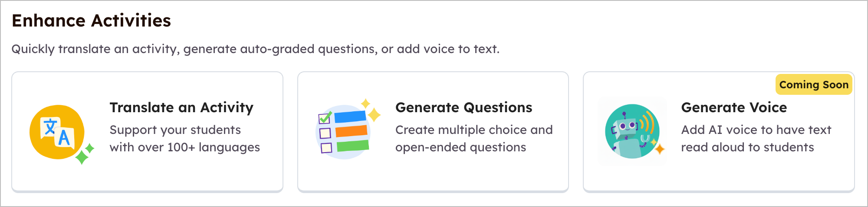
Task: Click the green sparkles beside translate icon
Action: click(x=85, y=153)
